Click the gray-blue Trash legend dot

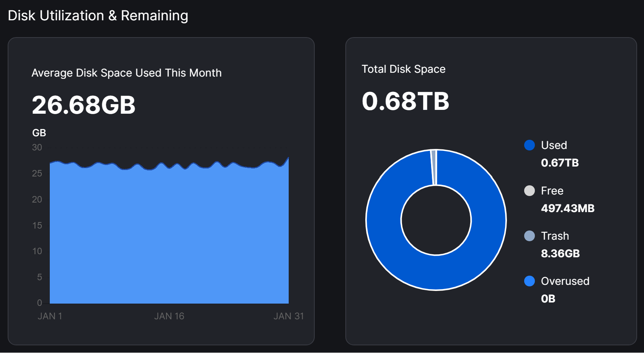click(529, 236)
